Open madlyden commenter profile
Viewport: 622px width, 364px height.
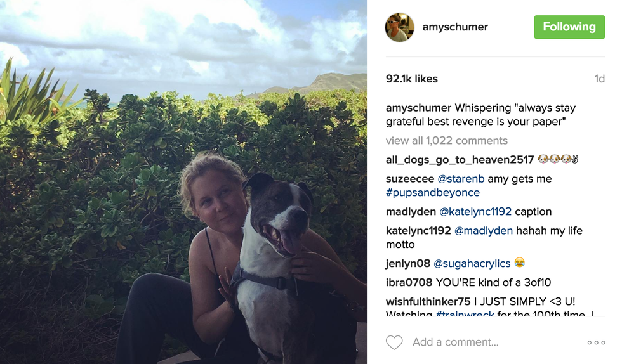411,212
